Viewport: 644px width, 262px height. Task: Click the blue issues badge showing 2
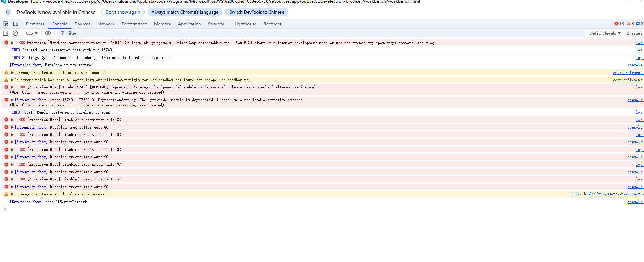pos(639,24)
